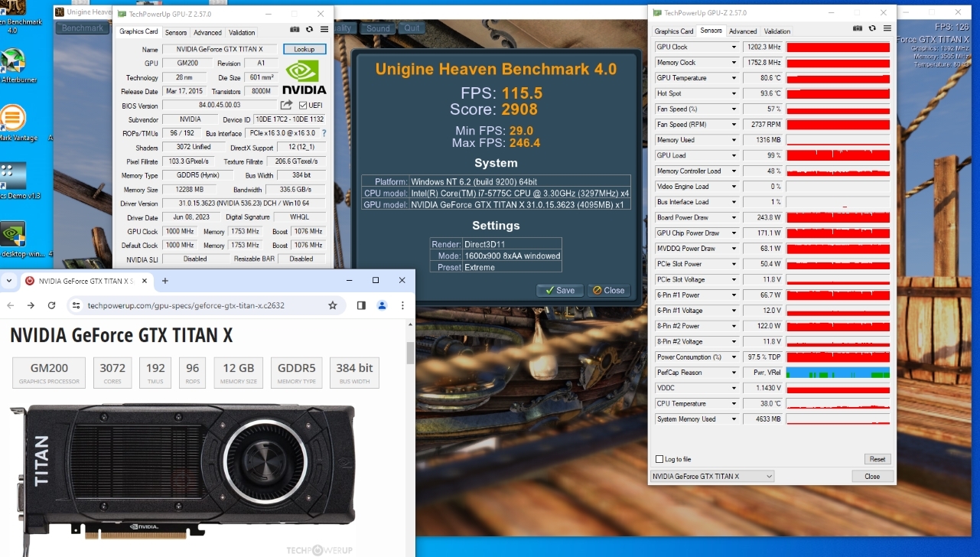
Task: Open Chrome side panel
Action: 361,305
